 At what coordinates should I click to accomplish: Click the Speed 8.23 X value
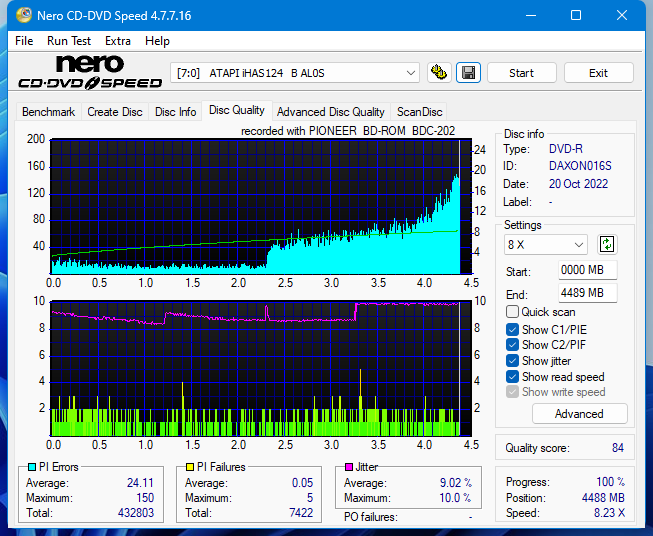point(609,513)
